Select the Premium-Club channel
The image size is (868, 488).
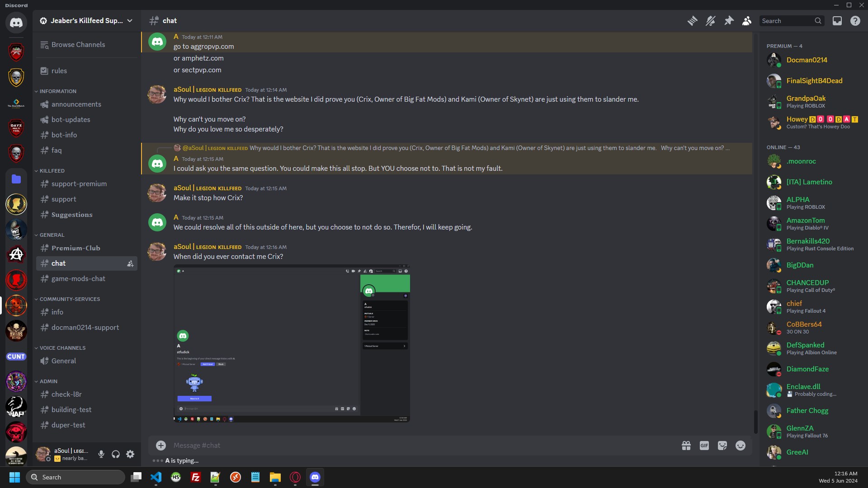click(x=87, y=248)
